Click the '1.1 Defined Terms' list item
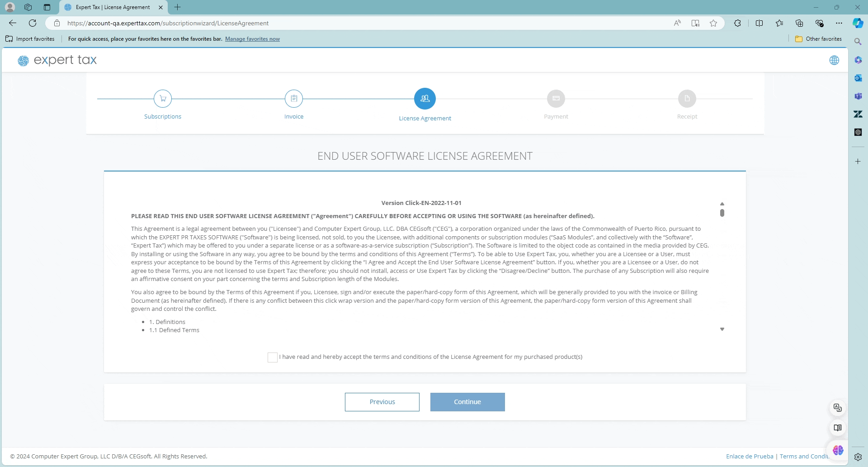This screenshot has width=868, height=467. pyautogui.click(x=174, y=330)
